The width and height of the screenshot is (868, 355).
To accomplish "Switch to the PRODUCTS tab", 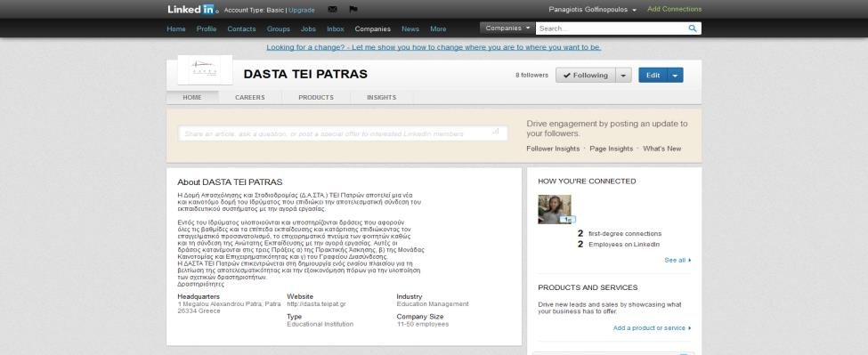I will [316, 97].
